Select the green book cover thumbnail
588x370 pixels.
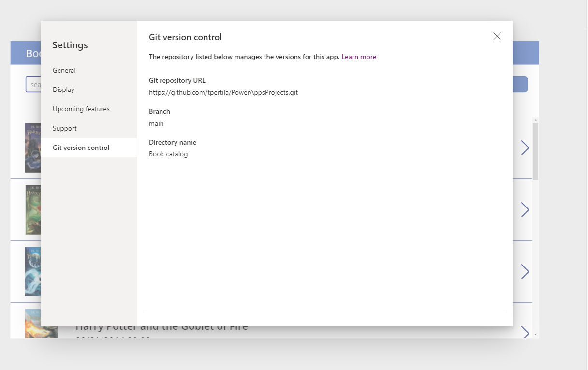pyautogui.click(x=32, y=209)
